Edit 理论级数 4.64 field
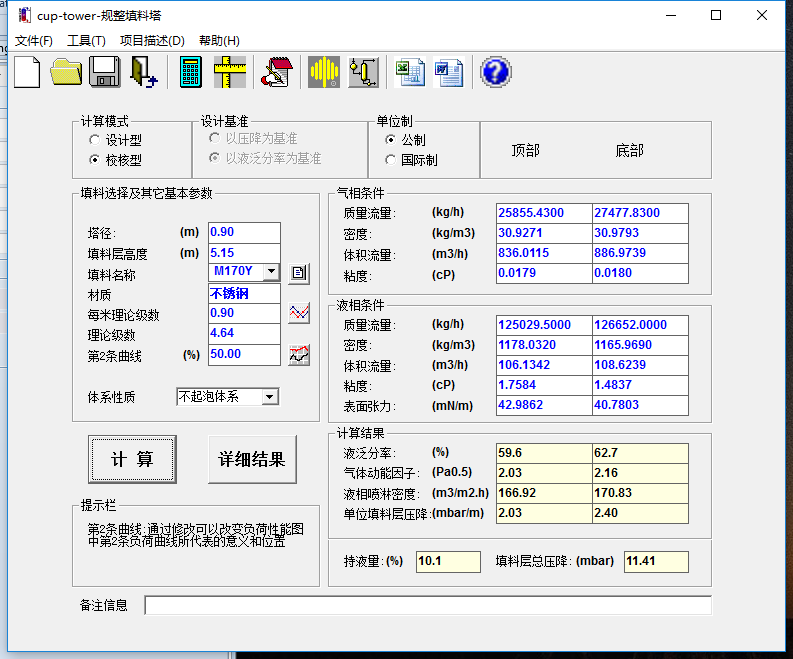The image size is (793, 659). pyautogui.click(x=244, y=333)
